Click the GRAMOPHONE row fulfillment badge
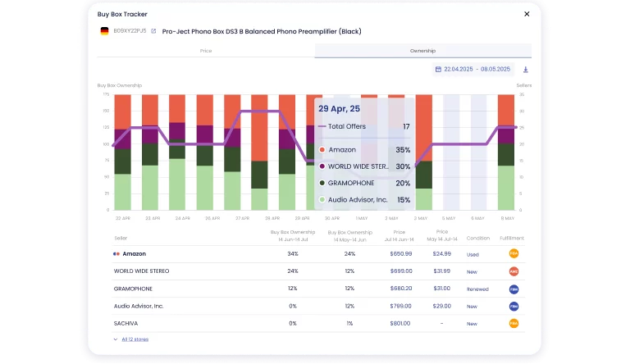 tap(514, 289)
